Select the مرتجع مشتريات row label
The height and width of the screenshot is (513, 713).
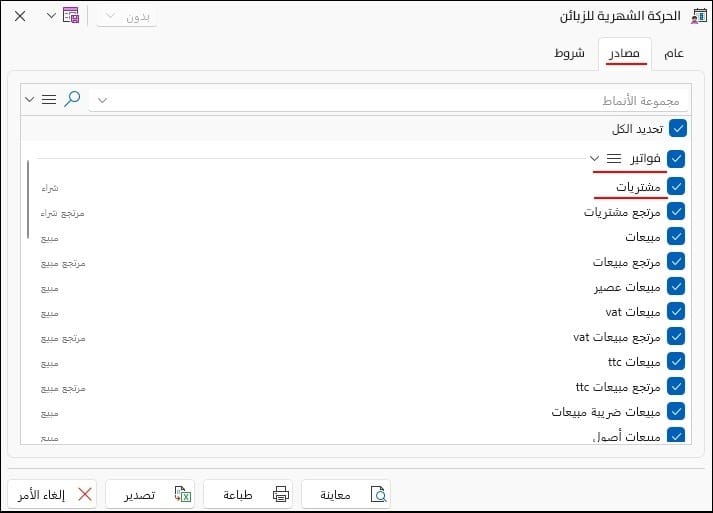pyautogui.click(x=622, y=212)
